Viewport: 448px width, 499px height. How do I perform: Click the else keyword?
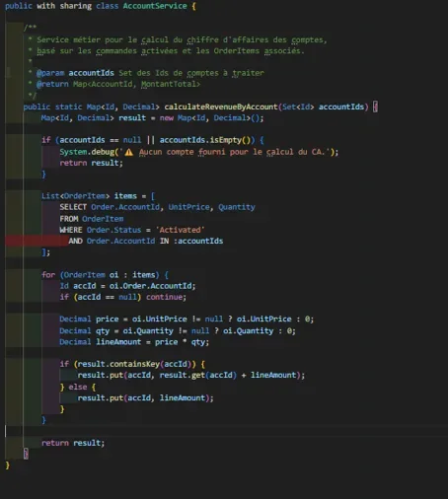[x=78, y=387]
